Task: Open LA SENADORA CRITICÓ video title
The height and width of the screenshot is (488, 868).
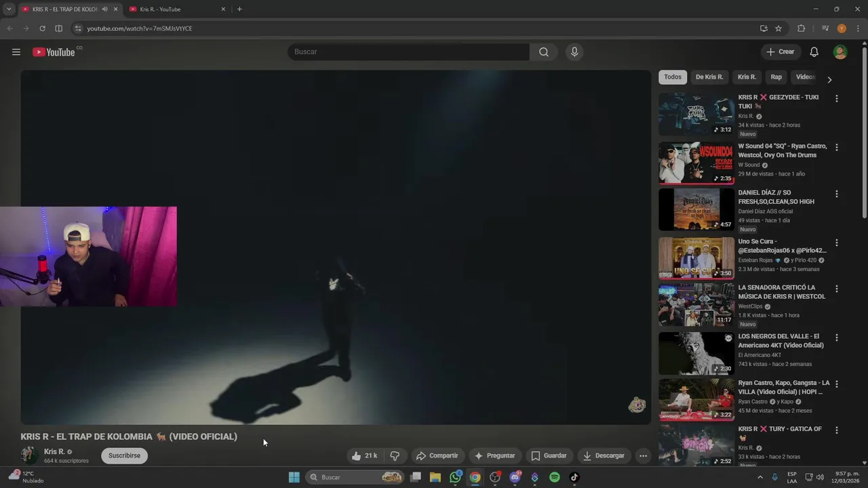Action: click(x=782, y=292)
